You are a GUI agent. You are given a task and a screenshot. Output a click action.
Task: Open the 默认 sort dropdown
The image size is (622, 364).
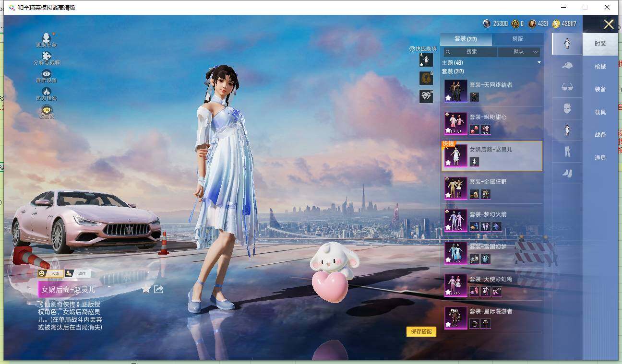click(x=519, y=52)
